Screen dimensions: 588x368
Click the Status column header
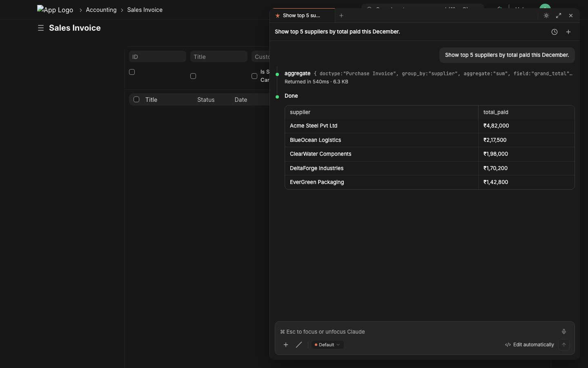pos(206,100)
